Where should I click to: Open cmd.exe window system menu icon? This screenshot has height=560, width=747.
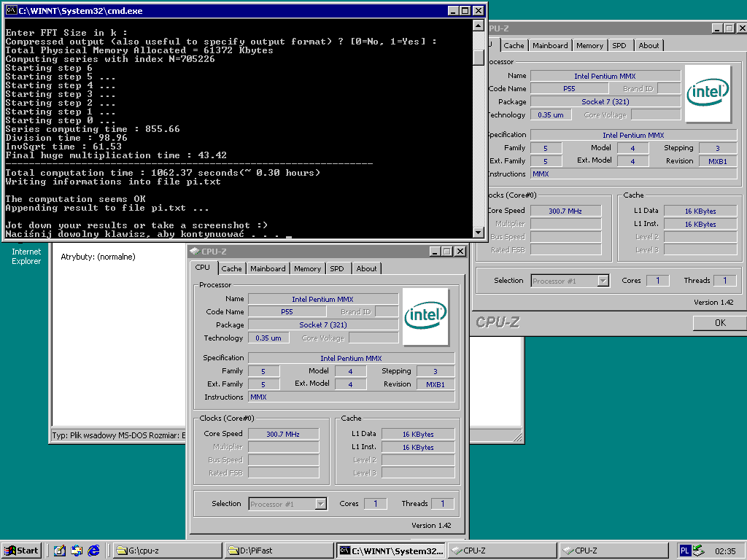[12, 10]
